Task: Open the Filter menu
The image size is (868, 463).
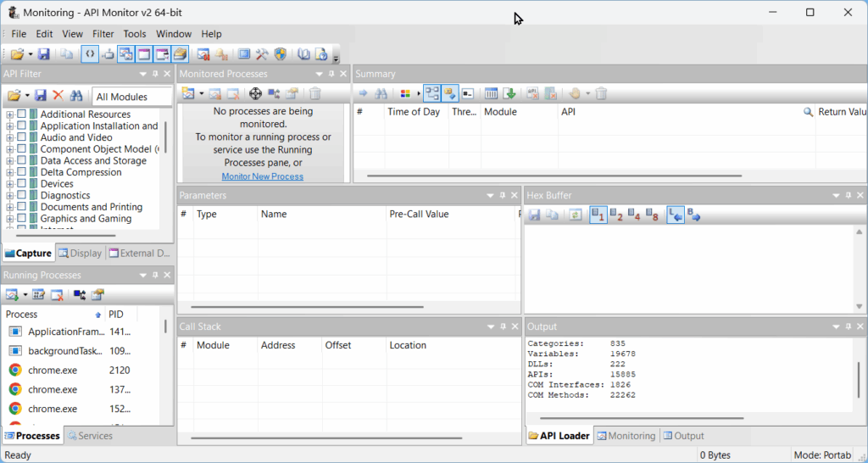Action: pyautogui.click(x=103, y=34)
